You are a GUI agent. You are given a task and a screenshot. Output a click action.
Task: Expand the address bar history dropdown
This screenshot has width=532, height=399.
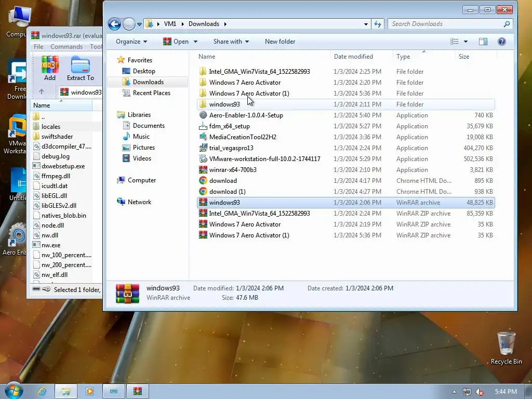point(366,24)
